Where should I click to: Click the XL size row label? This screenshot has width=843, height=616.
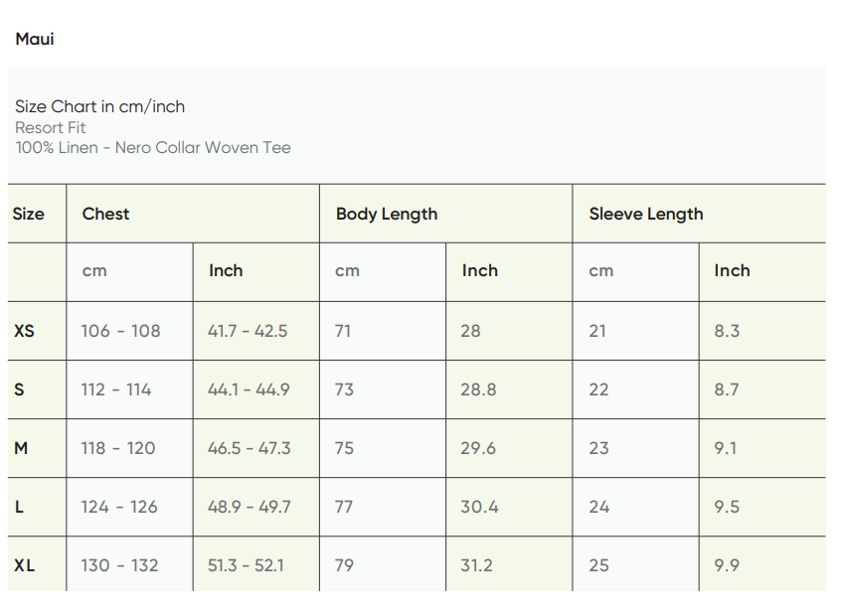[x=25, y=565]
